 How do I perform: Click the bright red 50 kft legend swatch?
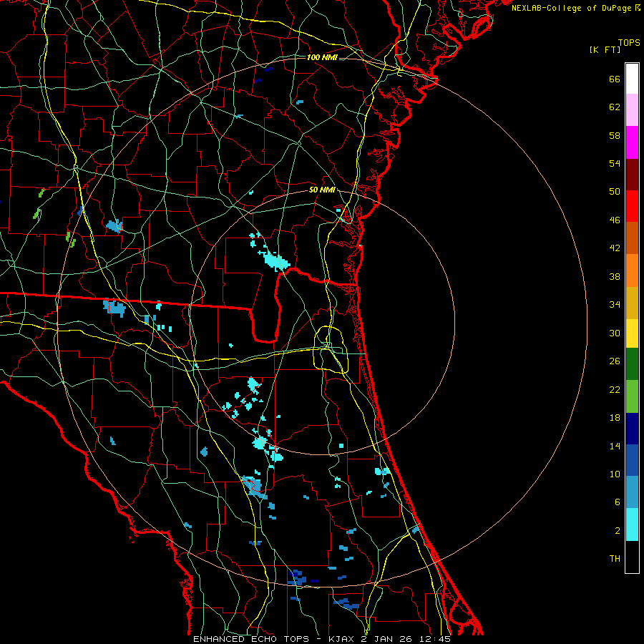click(632, 206)
